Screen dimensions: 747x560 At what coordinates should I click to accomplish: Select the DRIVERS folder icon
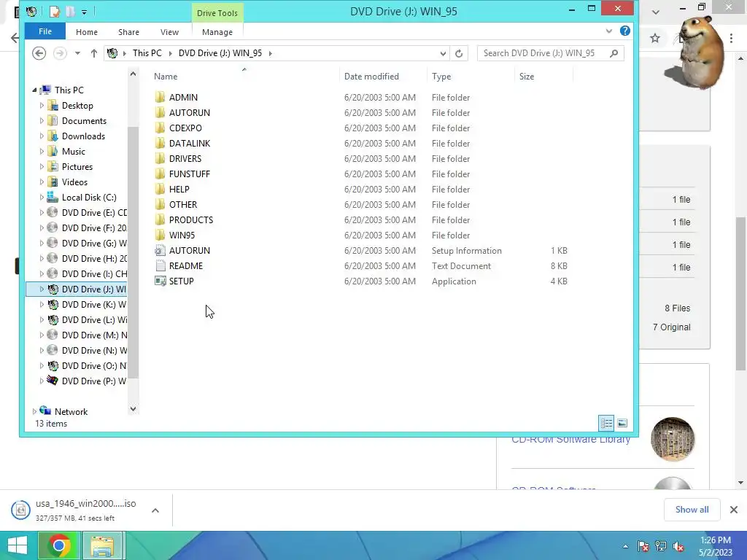[x=160, y=158]
